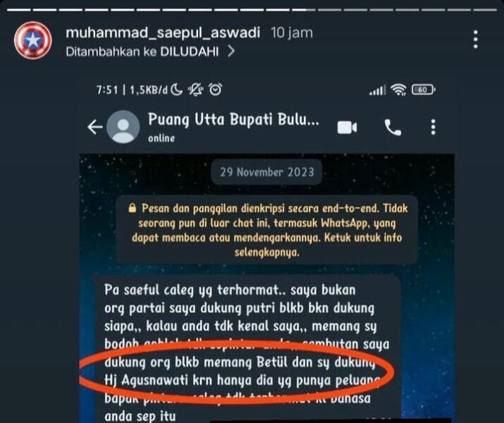Open the Instagram story three-dot options menu
The image size is (504, 423).
(x=475, y=39)
